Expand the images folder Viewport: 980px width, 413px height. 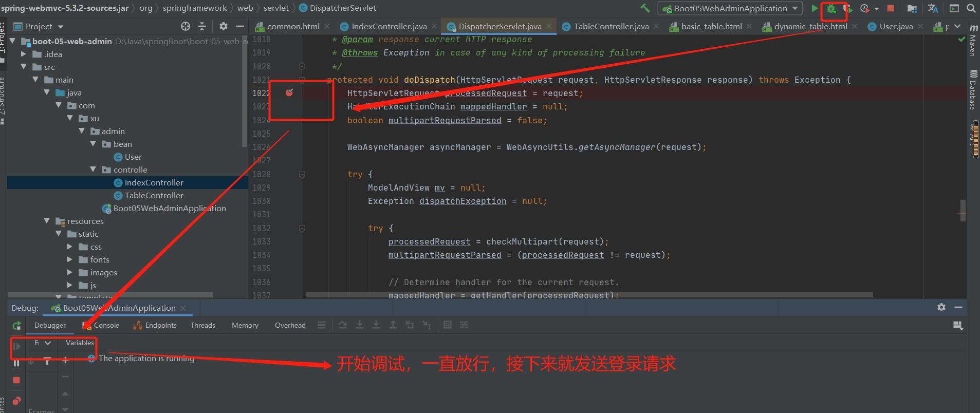[70, 272]
